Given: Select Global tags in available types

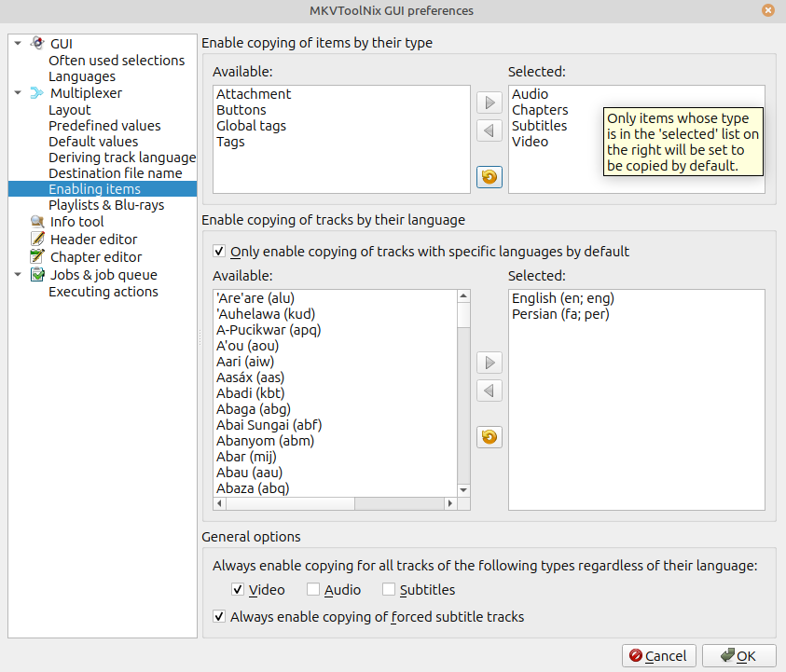Looking at the screenshot, I should coord(251,125).
